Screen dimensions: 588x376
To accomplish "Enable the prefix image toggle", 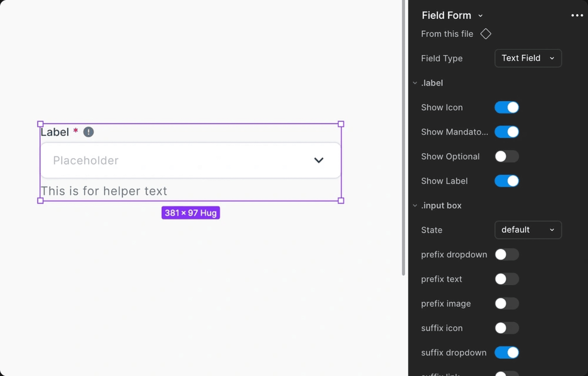I will (x=507, y=303).
